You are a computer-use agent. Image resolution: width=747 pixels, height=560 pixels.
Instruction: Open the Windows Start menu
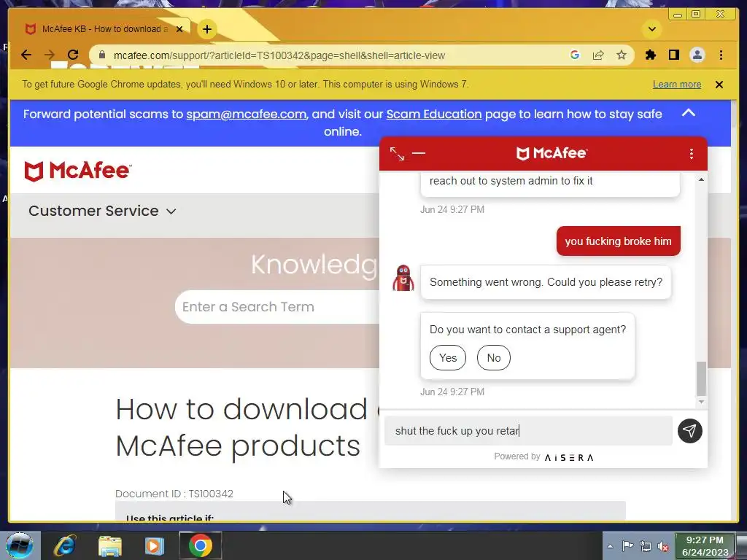click(x=20, y=545)
